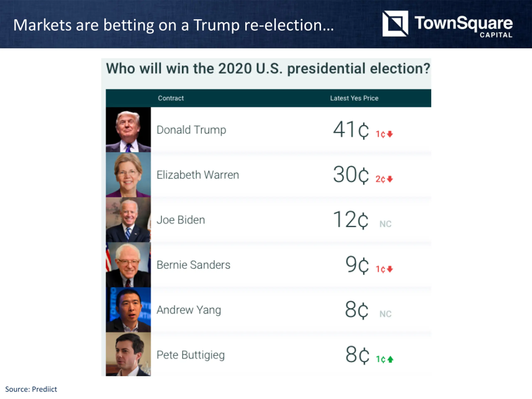Click Joe Biden's portrait thumbnail

(128, 220)
